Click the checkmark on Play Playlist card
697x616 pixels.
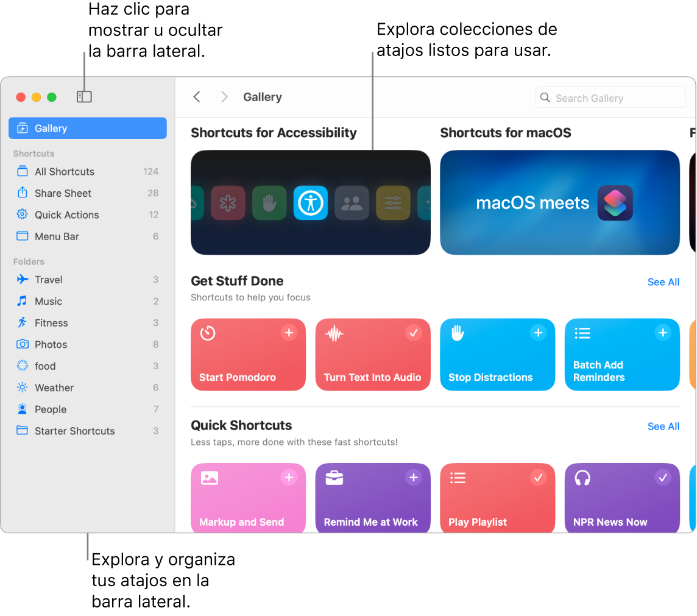click(539, 478)
